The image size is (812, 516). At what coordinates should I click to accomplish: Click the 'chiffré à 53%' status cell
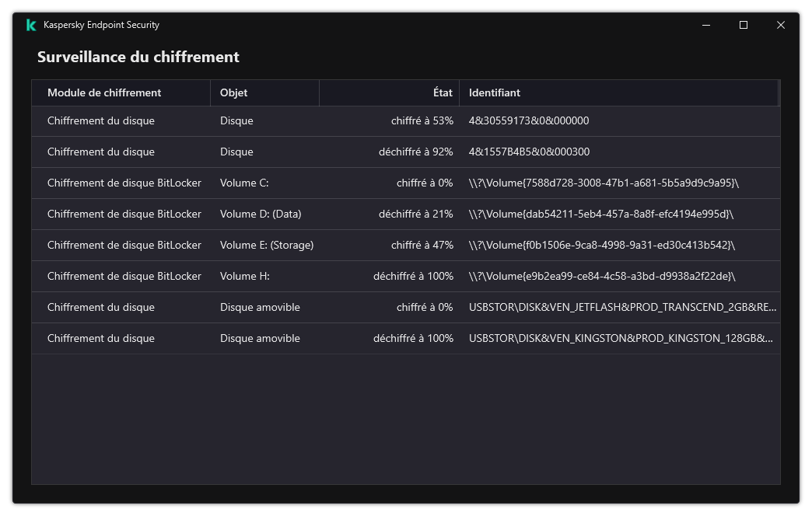[x=422, y=120]
